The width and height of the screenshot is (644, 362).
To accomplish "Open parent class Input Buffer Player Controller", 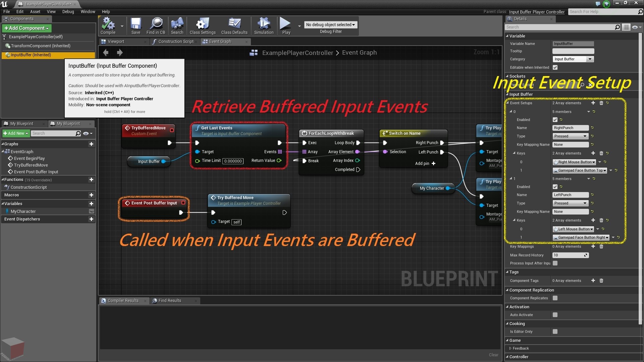I will click(537, 12).
